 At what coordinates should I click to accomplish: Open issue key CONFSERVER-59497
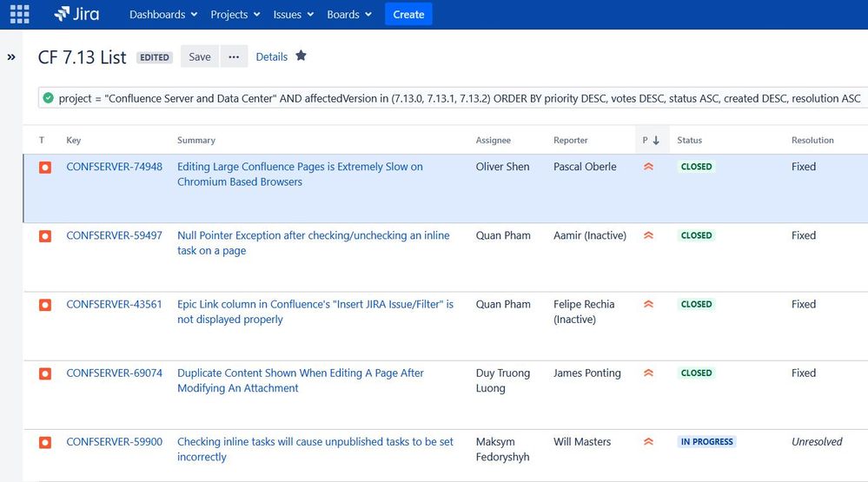(x=114, y=235)
